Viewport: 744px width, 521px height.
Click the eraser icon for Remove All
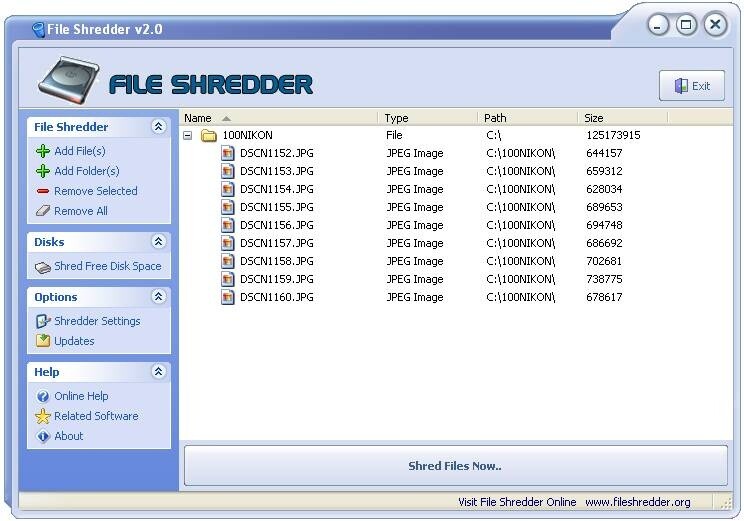coord(43,211)
